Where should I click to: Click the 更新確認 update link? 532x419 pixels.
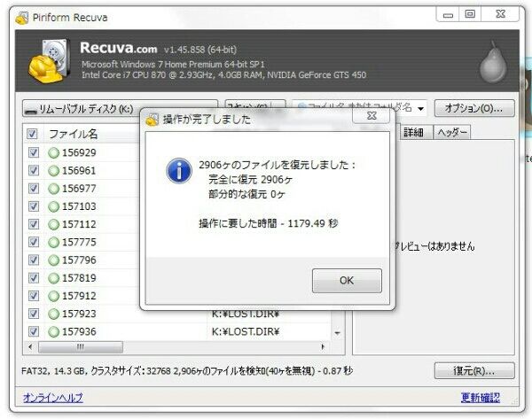(480, 398)
